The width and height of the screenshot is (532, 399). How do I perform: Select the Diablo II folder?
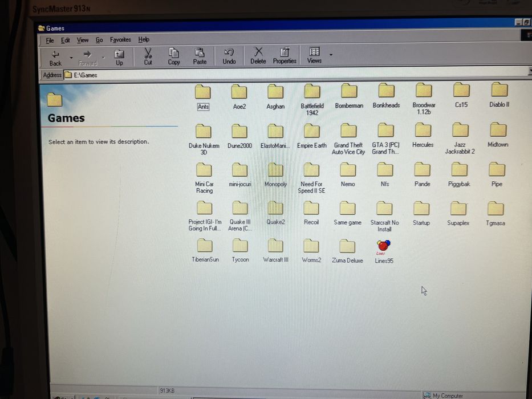tap(499, 95)
